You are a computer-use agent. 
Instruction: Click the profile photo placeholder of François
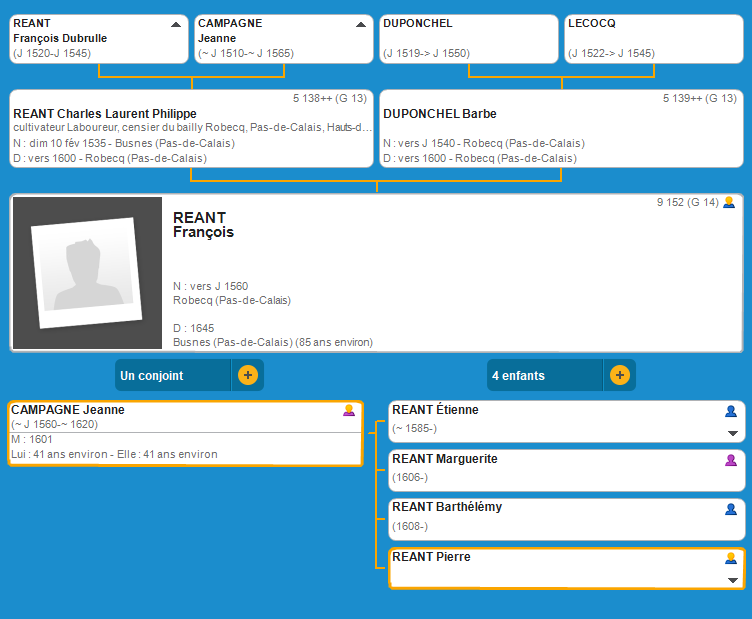[87, 273]
